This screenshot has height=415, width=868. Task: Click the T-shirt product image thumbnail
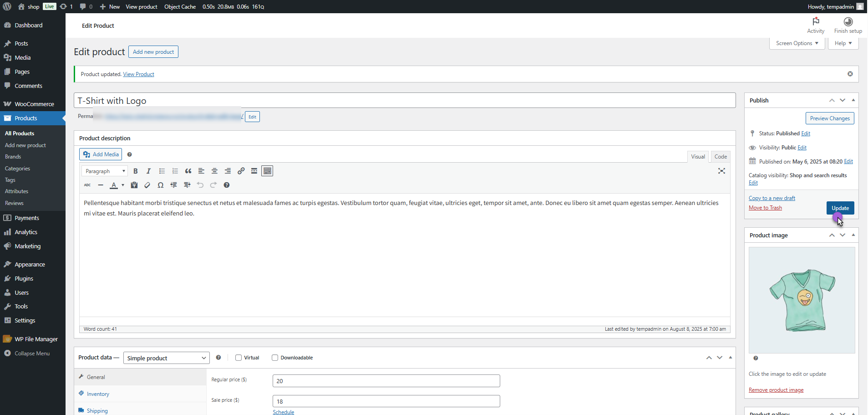tap(802, 300)
